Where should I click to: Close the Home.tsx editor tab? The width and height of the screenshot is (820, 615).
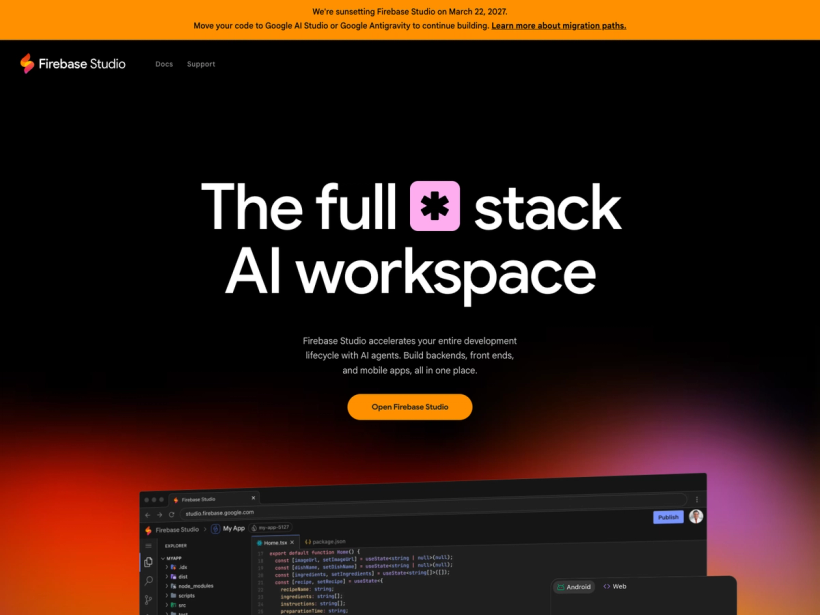click(x=292, y=542)
